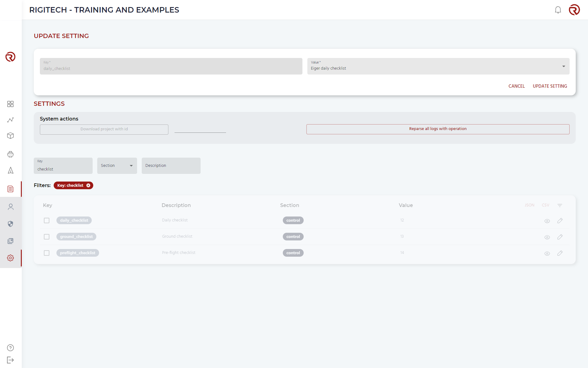
Task: Click the 'Daily checklist' description text
Action: [x=175, y=220]
